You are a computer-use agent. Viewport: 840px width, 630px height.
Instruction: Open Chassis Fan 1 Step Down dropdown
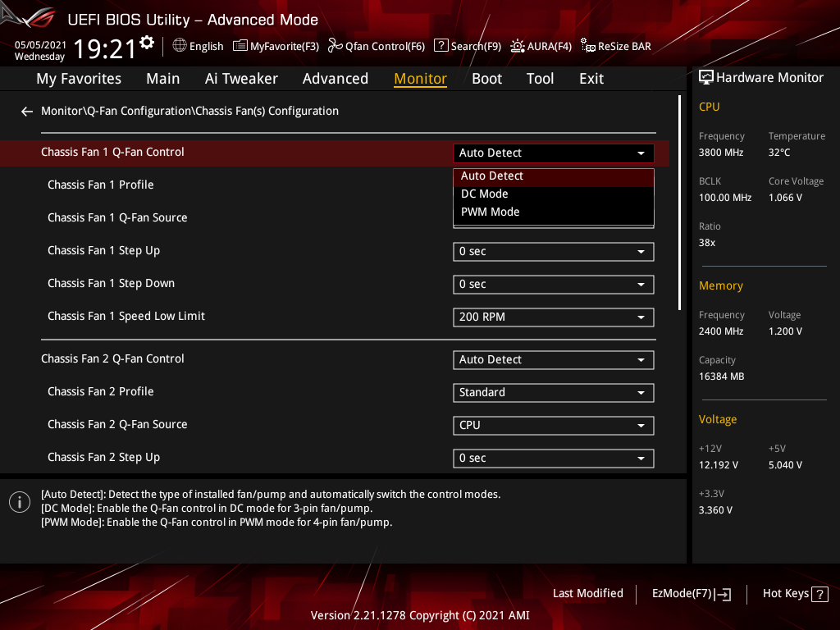point(554,285)
